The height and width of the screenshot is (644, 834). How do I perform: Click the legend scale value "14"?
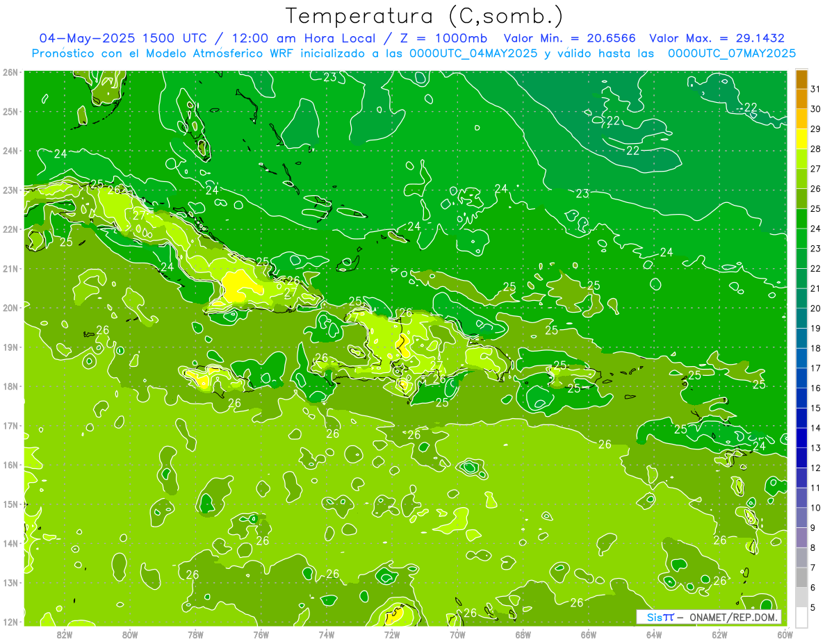(x=815, y=428)
